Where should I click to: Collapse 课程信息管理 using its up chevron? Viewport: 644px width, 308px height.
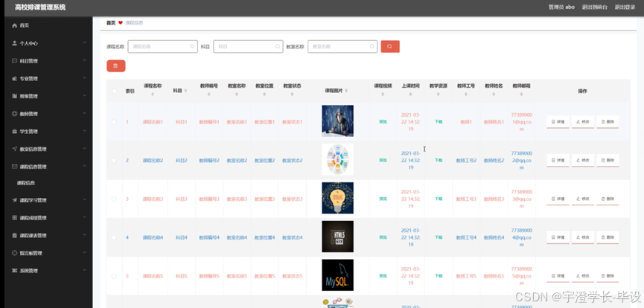84,167
